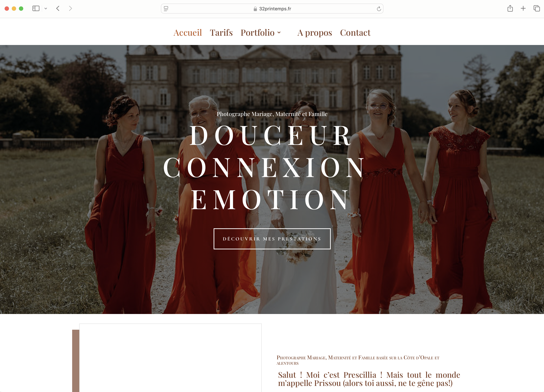The image size is (544, 392).
Task: Open the Contact page link
Action: 355,33
